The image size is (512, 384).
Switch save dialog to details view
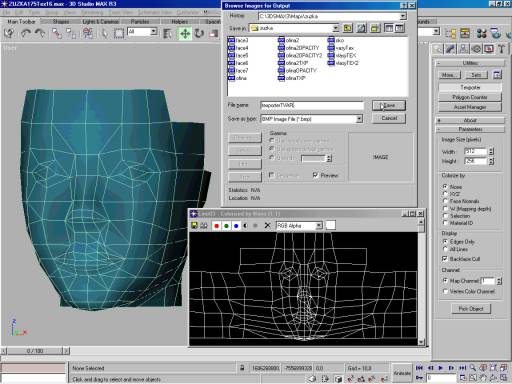tap(399, 28)
